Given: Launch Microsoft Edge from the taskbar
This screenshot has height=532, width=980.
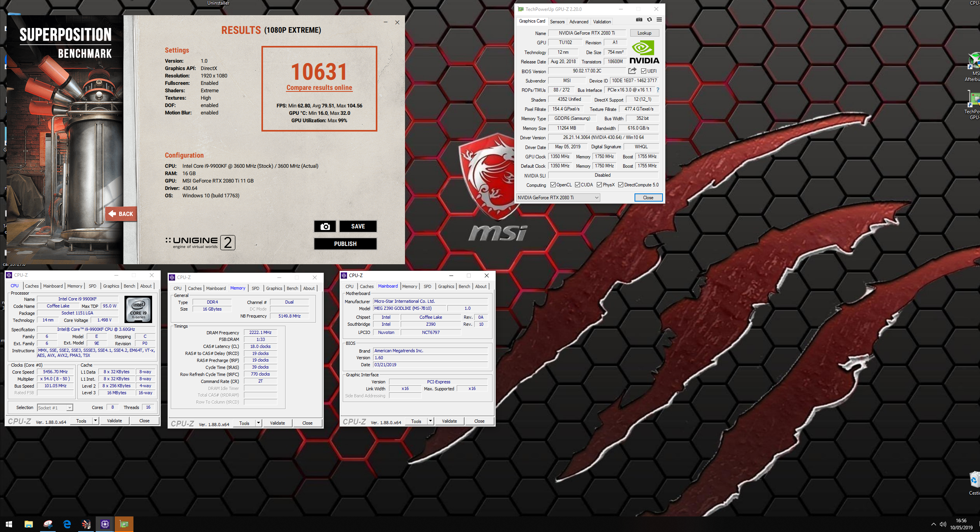Looking at the screenshot, I should [67, 524].
